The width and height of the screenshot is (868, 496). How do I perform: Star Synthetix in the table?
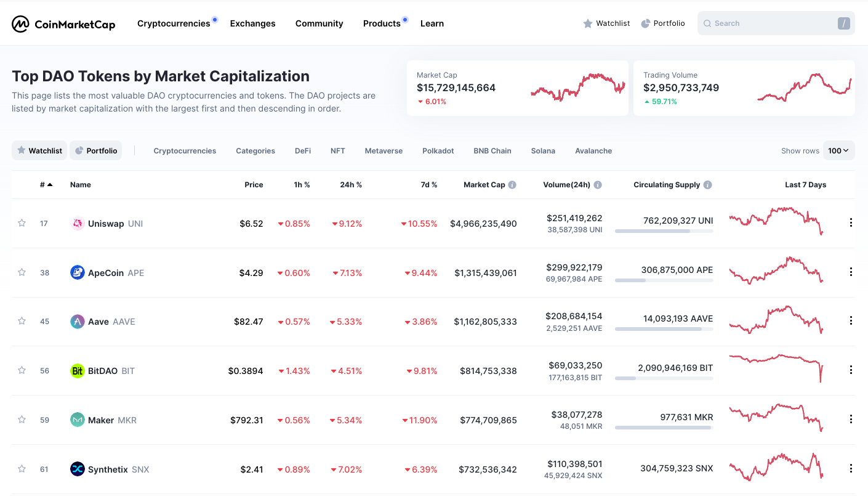tap(22, 468)
